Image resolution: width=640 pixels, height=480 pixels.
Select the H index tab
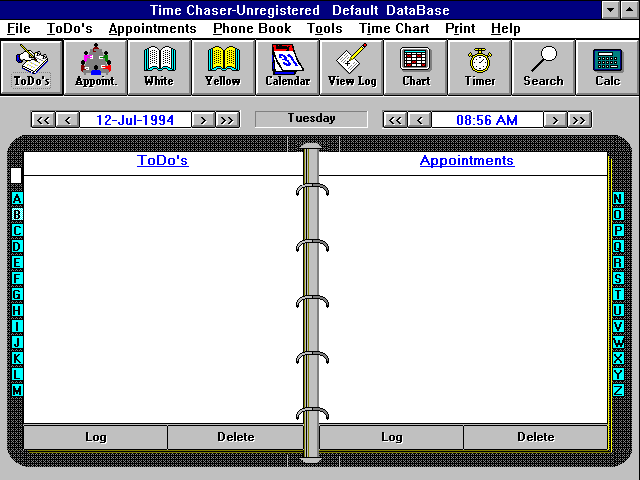(x=17, y=311)
